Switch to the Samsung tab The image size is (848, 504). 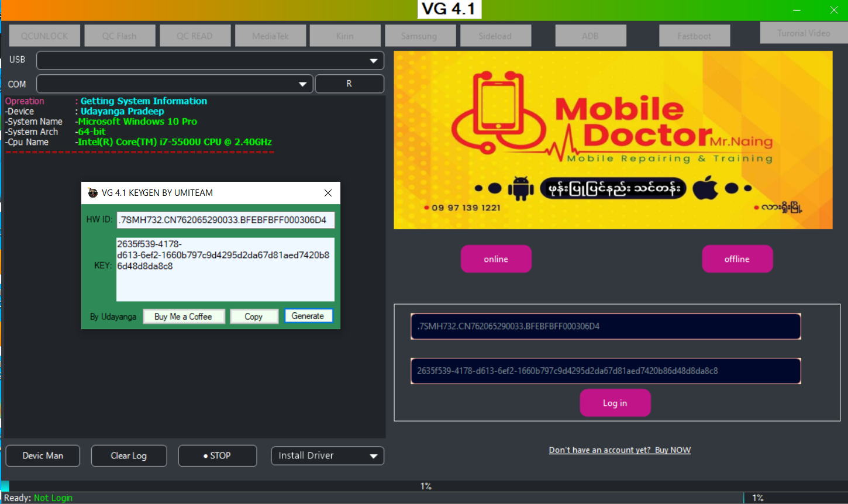[x=419, y=36]
